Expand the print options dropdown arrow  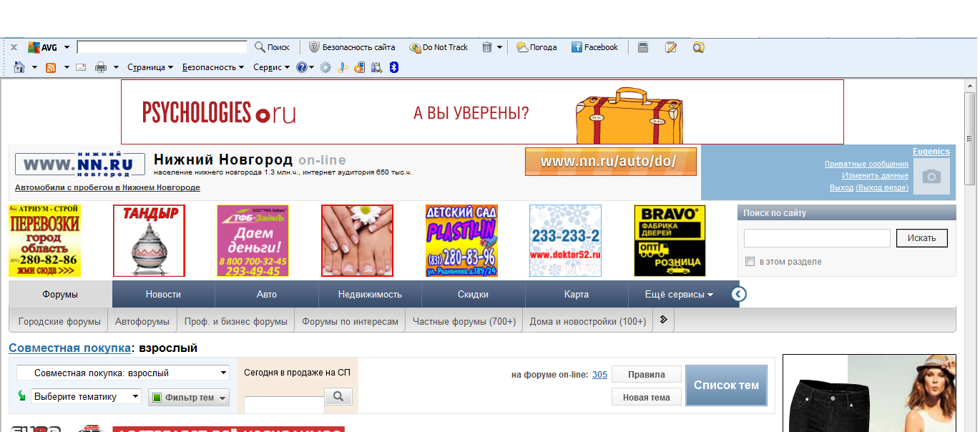[115, 67]
